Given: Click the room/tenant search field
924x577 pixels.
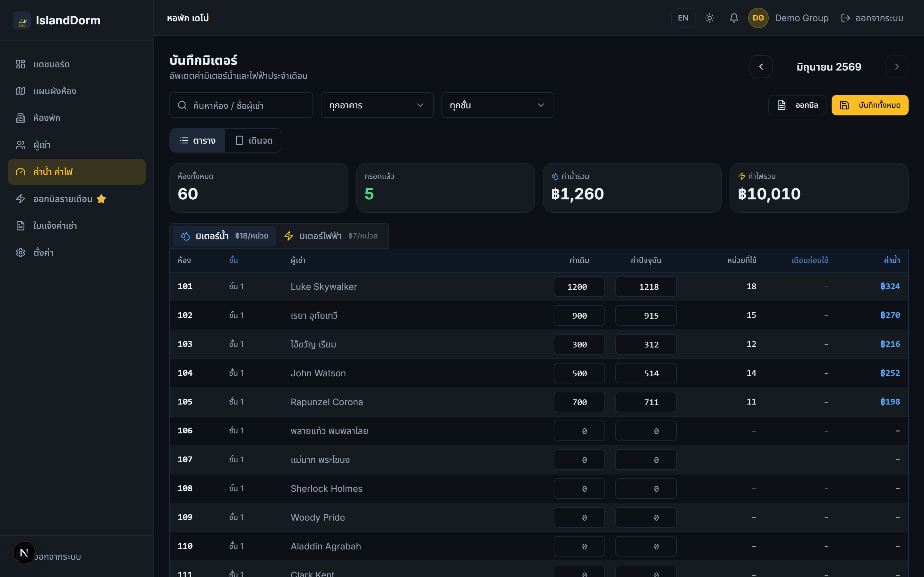Looking at the screenshot, I should point(241,105).
